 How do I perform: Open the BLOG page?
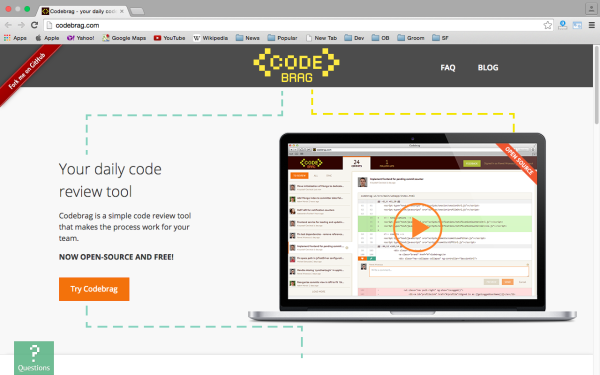point(488,67)
